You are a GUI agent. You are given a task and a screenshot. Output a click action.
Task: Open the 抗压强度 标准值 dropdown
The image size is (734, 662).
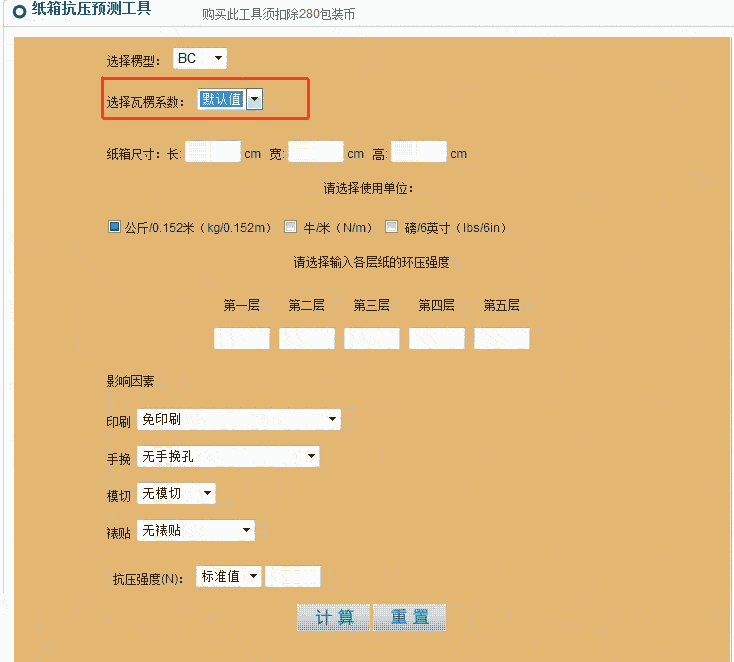229,576
